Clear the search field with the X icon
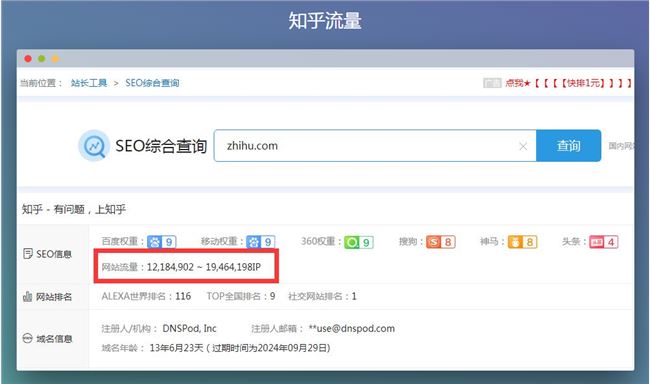This screenshot has width=650, height=384. pos(523,146)
